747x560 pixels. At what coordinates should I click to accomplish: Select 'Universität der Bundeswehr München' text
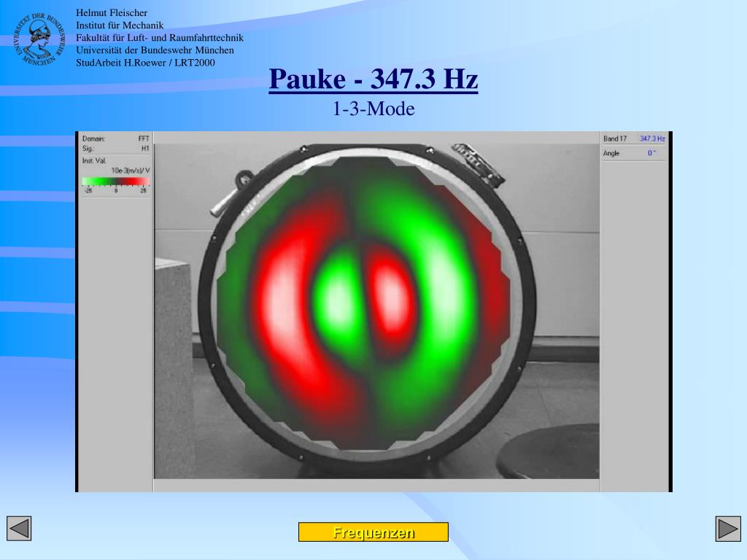tap(155, 50)
